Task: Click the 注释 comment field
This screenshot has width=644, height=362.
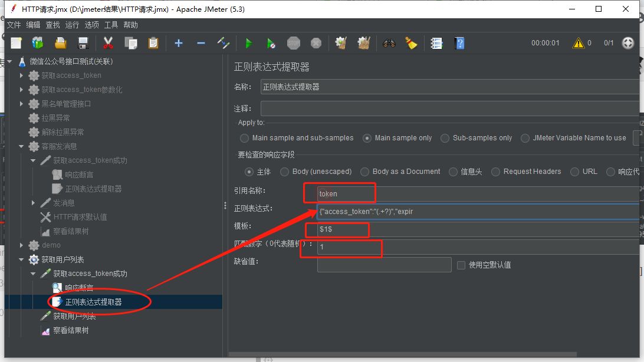Action: (450, 108)
